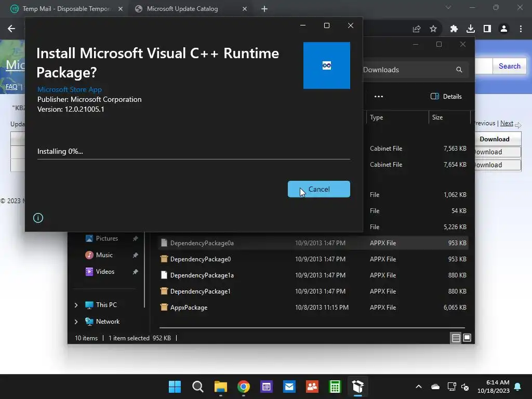Open Calculator from taskbar
The width and height of the screenshot is (532, 399).
[335, 387]
